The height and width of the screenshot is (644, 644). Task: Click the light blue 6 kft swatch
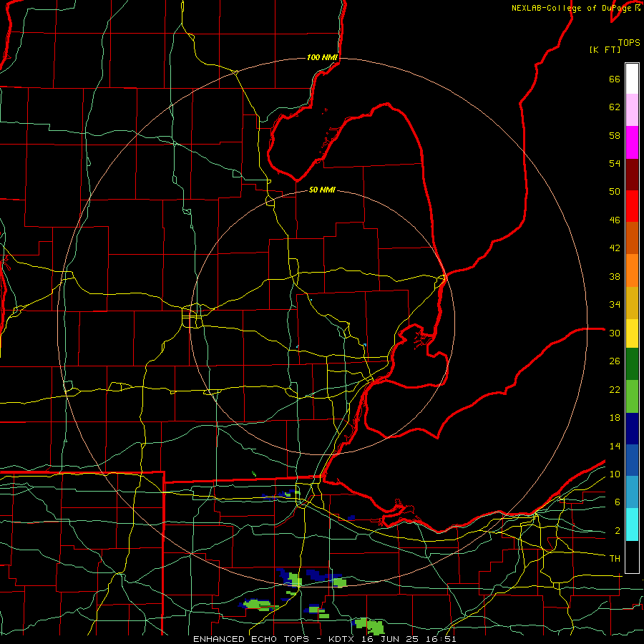point(632,492)
